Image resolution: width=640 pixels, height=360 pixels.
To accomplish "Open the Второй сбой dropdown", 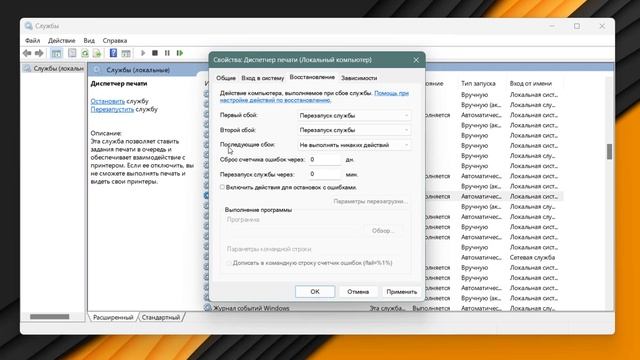I will coord(354,130).
